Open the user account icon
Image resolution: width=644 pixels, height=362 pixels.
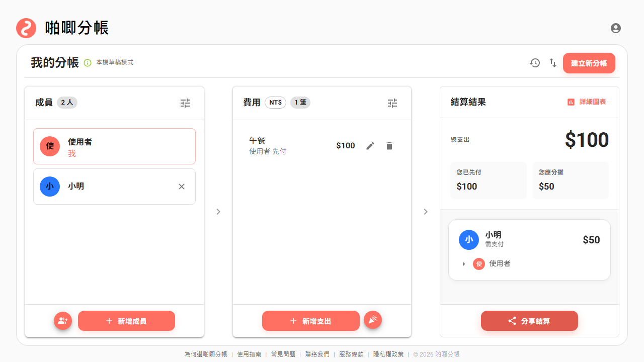pos(615,28)
